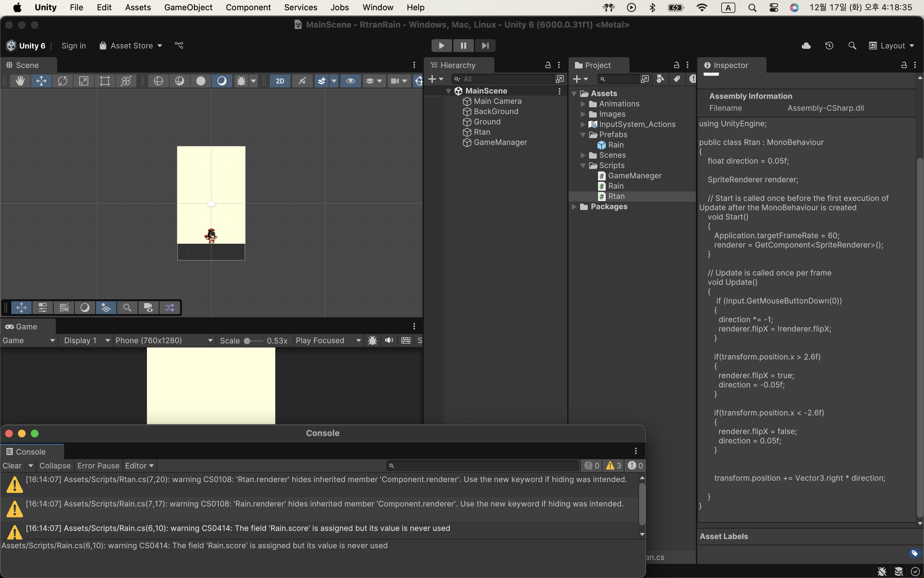The width and height of the screenshot is (924, 578).
Task: Toggle Inspector panel lock
Action: (904, 65)
